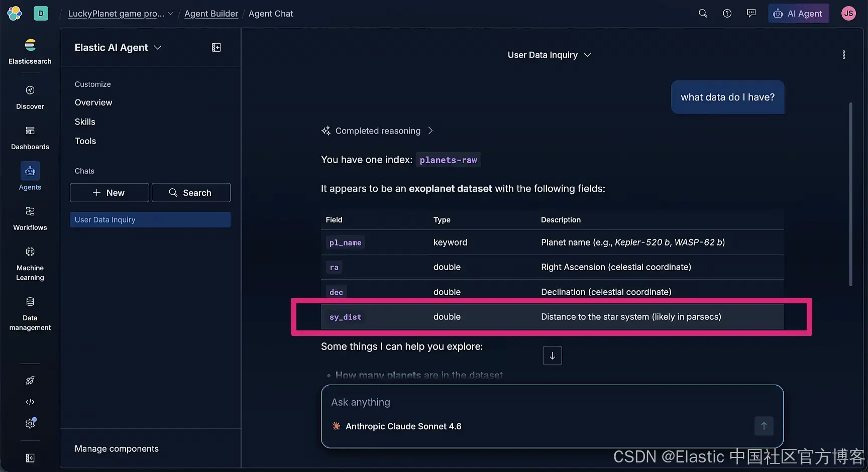Go to Discover in the sidebar
Viewport: 868px width, 472px height.
click(x=30, y=97)
